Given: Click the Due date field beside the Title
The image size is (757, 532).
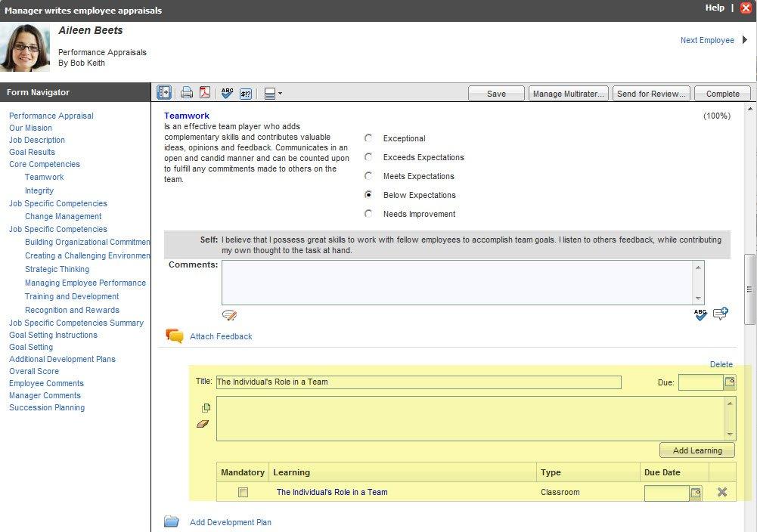Looking at the screenshot, I should point(701,382).
